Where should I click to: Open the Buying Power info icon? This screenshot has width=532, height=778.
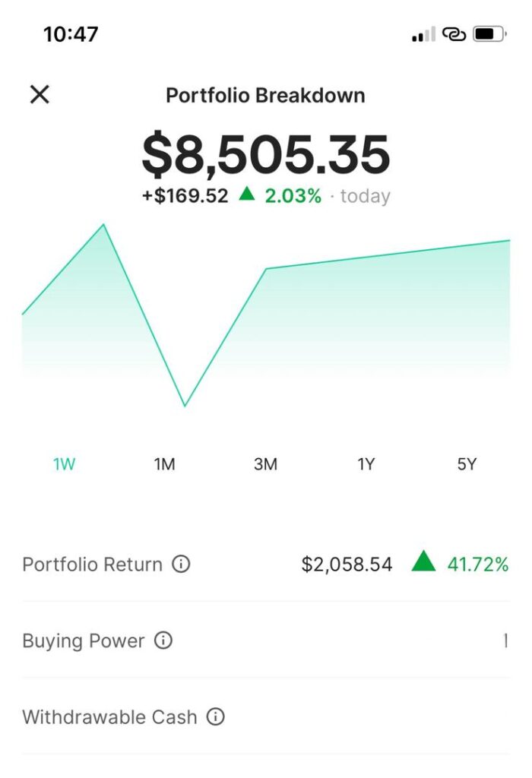tap(163, 640)
